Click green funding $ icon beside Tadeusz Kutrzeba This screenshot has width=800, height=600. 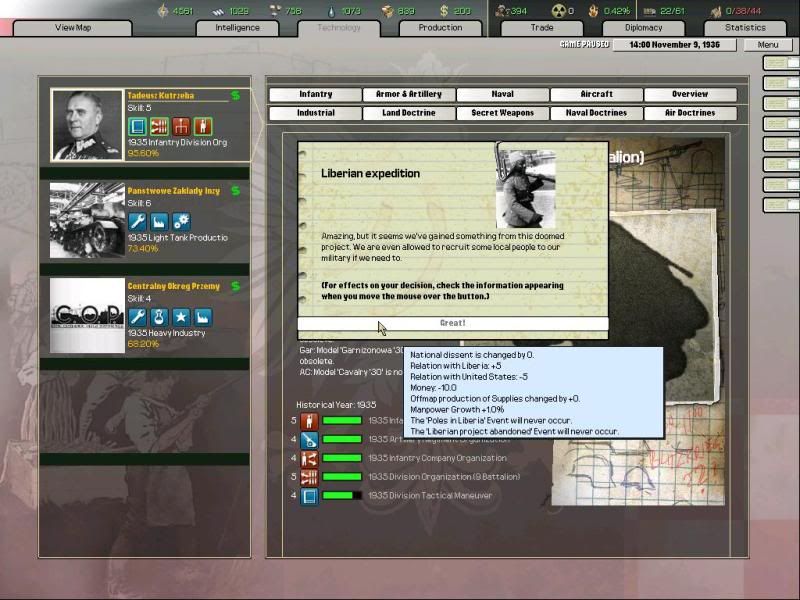click(x=235, y=95)
